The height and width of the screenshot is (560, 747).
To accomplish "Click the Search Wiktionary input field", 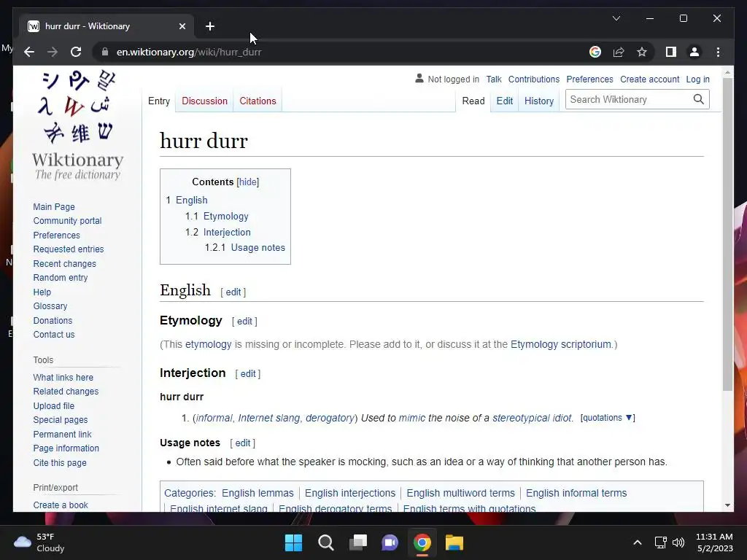I will coord(629,99).
